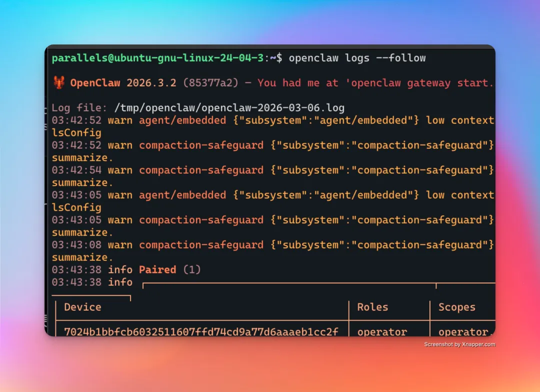Click the 03:43:05 compaction-safeguard warn line
The height and width of the screenshot is (392, 540).
tap(273, 220)
